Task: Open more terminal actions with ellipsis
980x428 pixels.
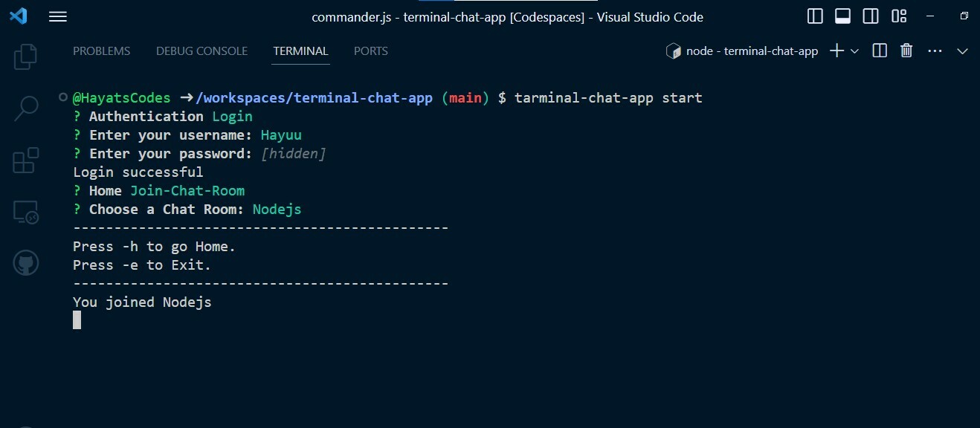Action: (x=935, y=51)
